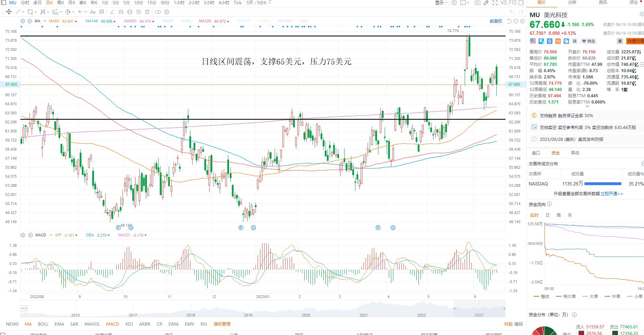Viewport: 644px width, 335px height.
Task: Open MACD indicator settings gear
Action: [23, 235]
